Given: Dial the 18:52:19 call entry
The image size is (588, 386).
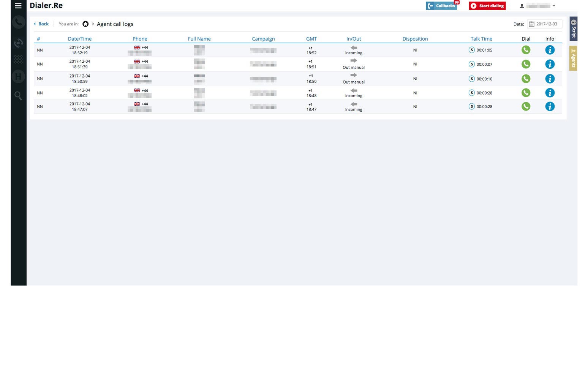Looking at the screenshot, I should (526, 50).
